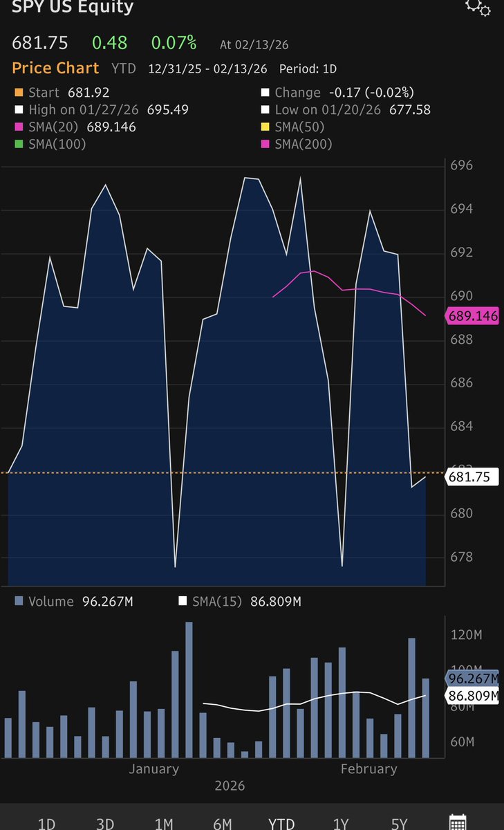Tap the 2026 year axis label
The height and width of the screenshot is (830, 504).
(230, 786)
